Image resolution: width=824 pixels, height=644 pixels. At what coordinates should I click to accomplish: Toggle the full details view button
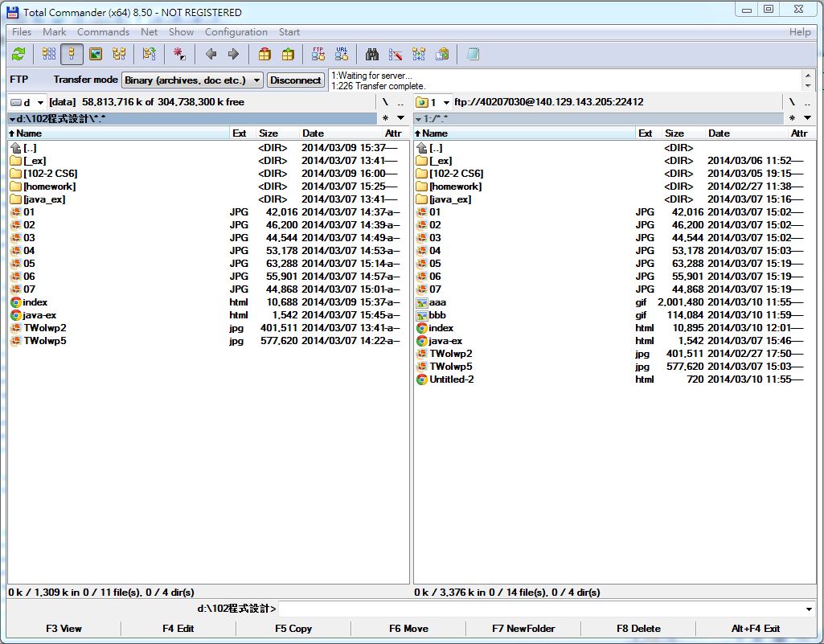tap(72, 54)
